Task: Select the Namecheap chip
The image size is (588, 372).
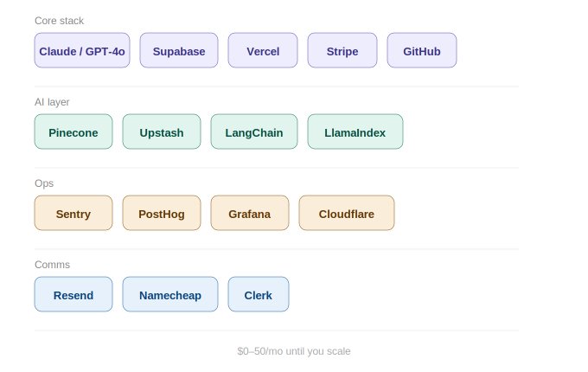Action: tap(170, 295)
